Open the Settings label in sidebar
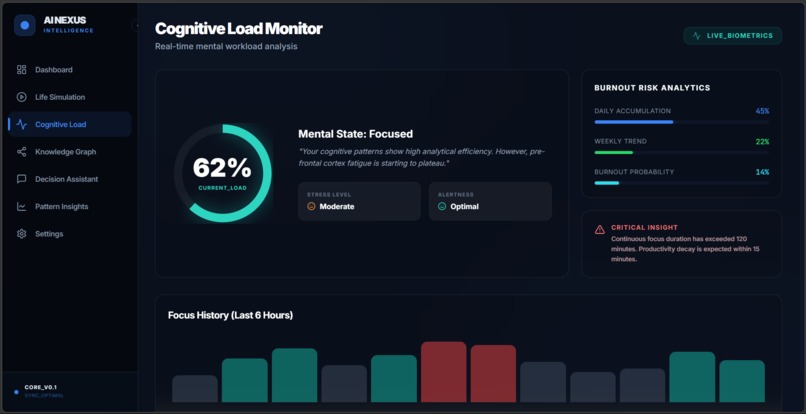806x414 pixels. coord(49,233)
